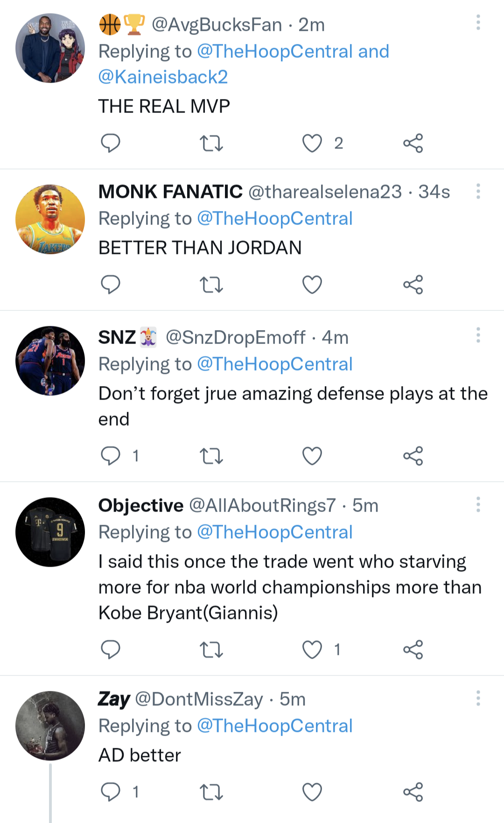Reply to AvgBucksFan's THE REAL MVP tweet
The image size is (504, 823).
111,143
